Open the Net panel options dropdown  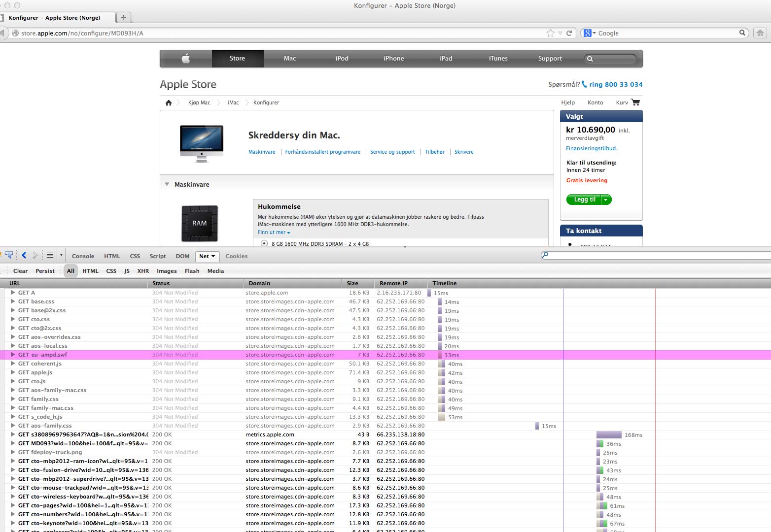(x=213, y=256)
